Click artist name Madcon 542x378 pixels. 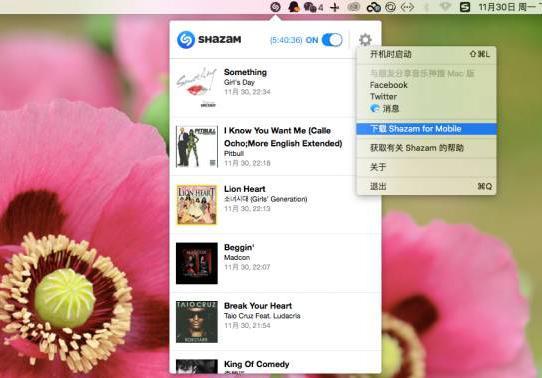[x=237, y=257]
